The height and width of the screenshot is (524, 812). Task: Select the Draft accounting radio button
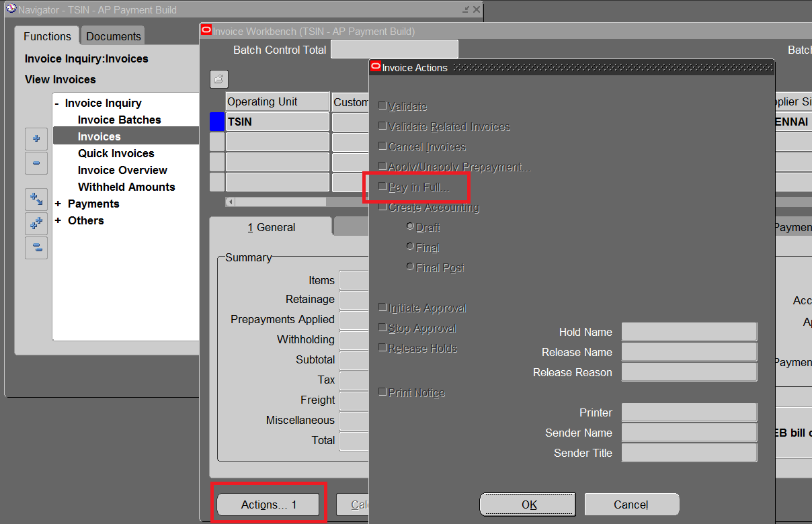(410, 227)
